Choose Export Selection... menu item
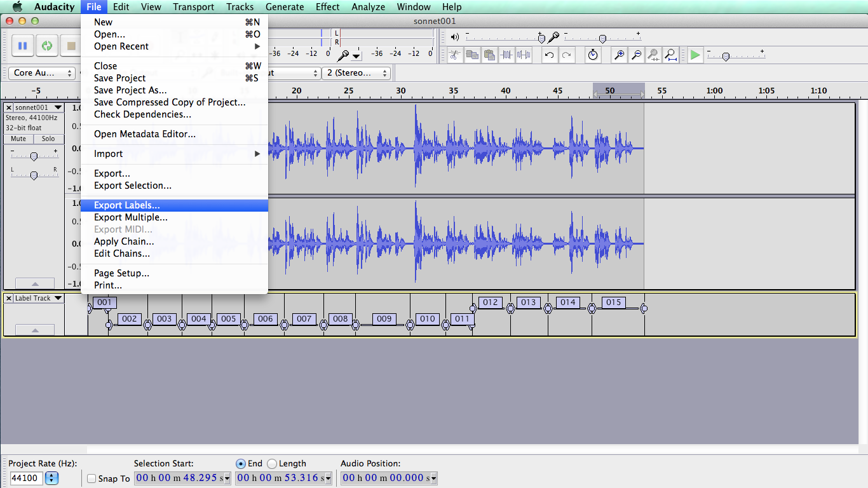Screen dimensions: 868x488 [174, 186]
